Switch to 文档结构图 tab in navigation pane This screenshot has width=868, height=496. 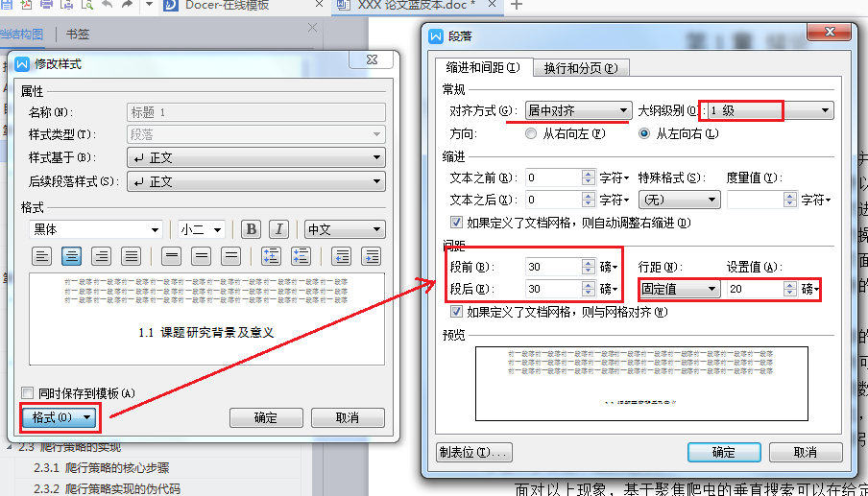coord(21,35)
